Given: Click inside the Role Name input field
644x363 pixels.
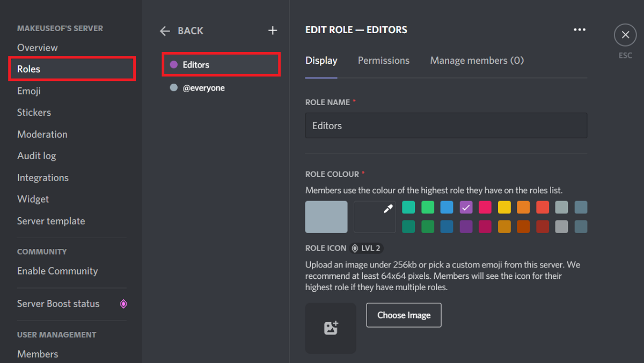Looking at the screenshot, I should pyautogui.click(x=446, y=125).
